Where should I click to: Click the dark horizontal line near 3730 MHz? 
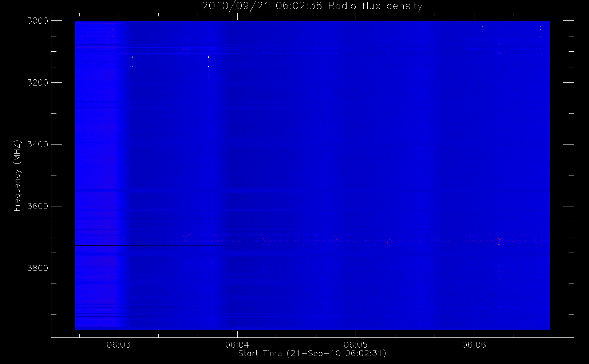pos(148,246)
